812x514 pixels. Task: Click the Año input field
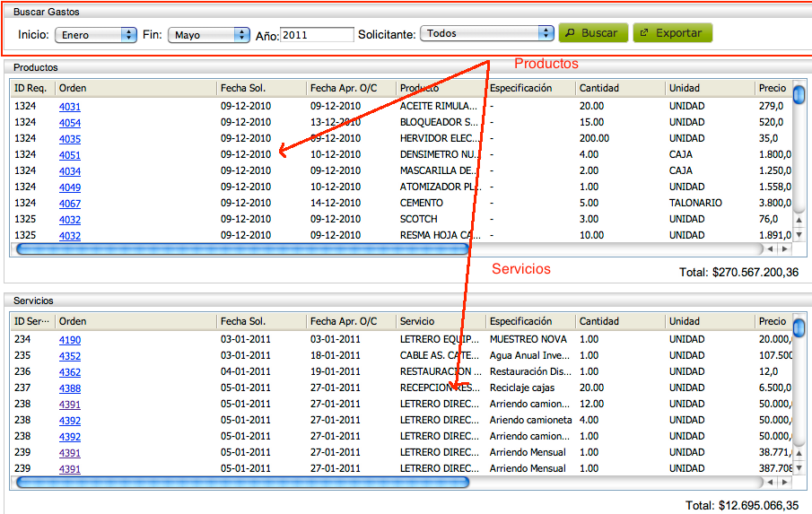[x=317, y=35]
